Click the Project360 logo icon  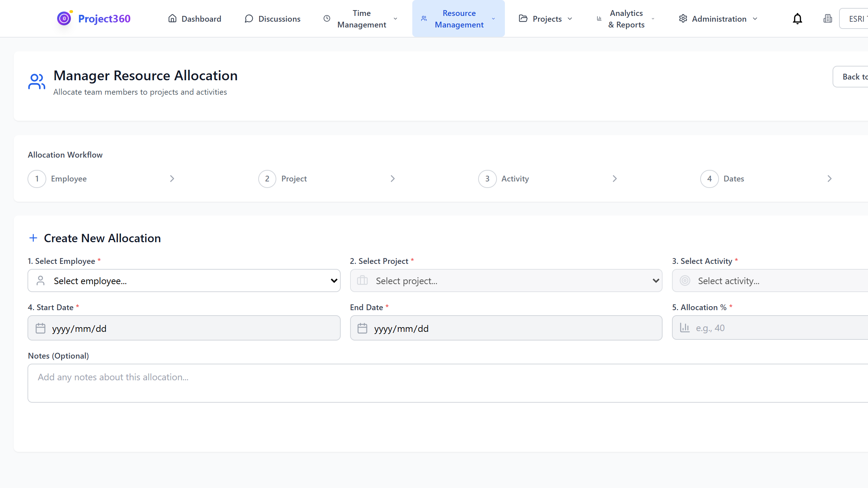[x=64, y=18]
